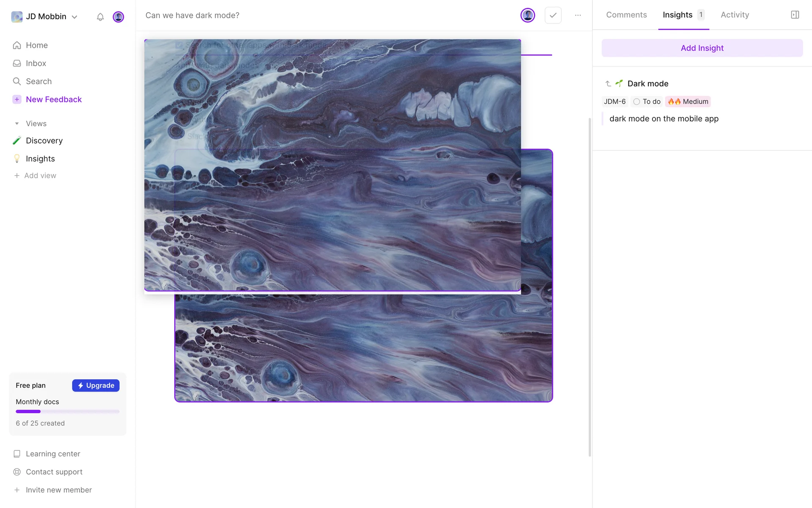Open the Inbox

(36, 63)
